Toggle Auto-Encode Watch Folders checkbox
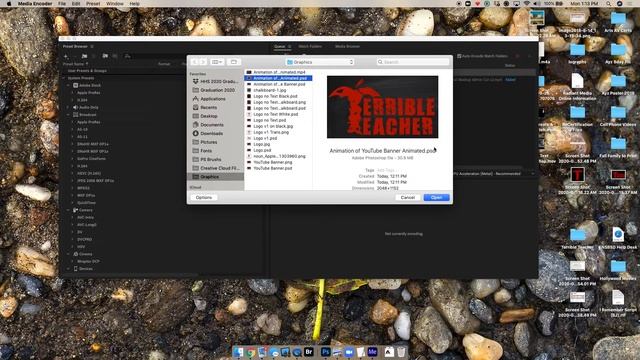The image size is (640, 360). coord(459,56)
